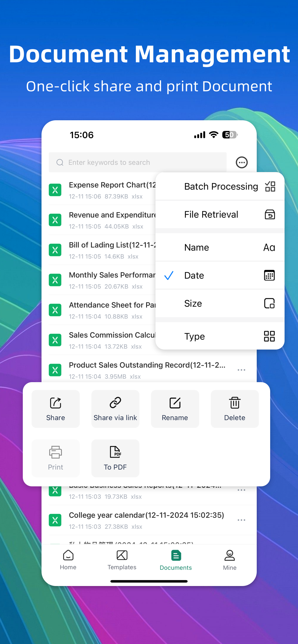Click the calendar icon beside Date
This screenshot has width=298, height=644.
click(269, 275)
